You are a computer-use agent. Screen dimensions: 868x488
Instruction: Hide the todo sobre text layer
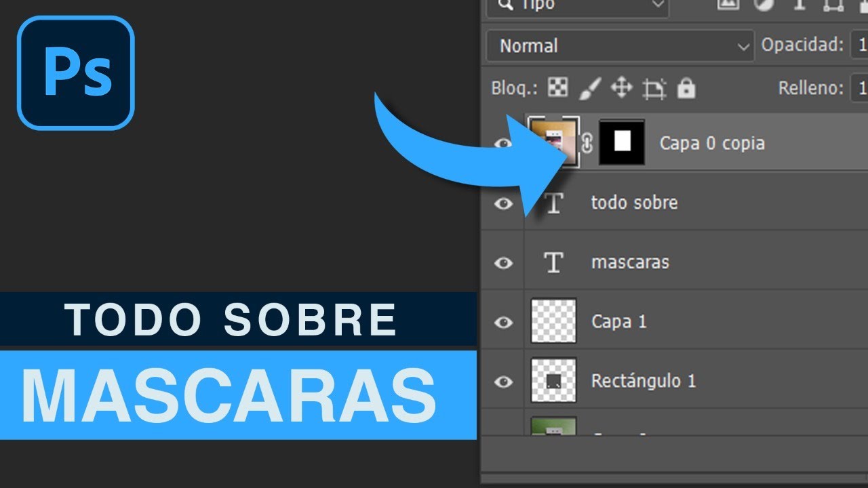503,203
